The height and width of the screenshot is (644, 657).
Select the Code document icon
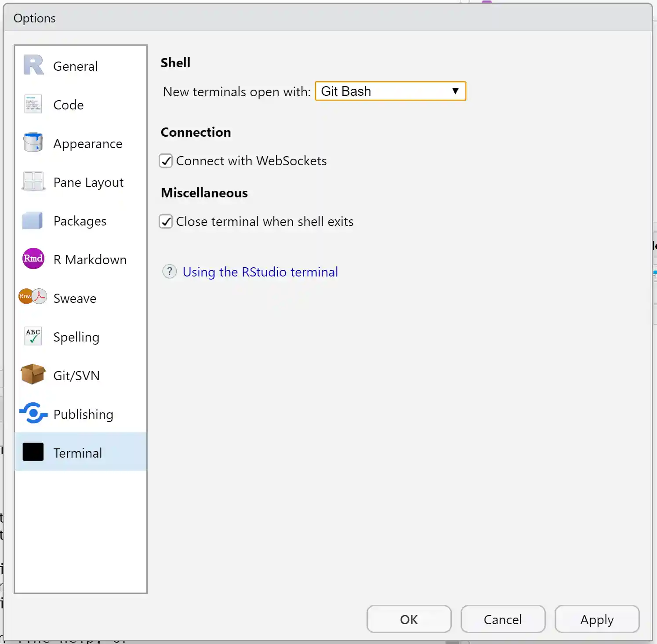(33, 104)
